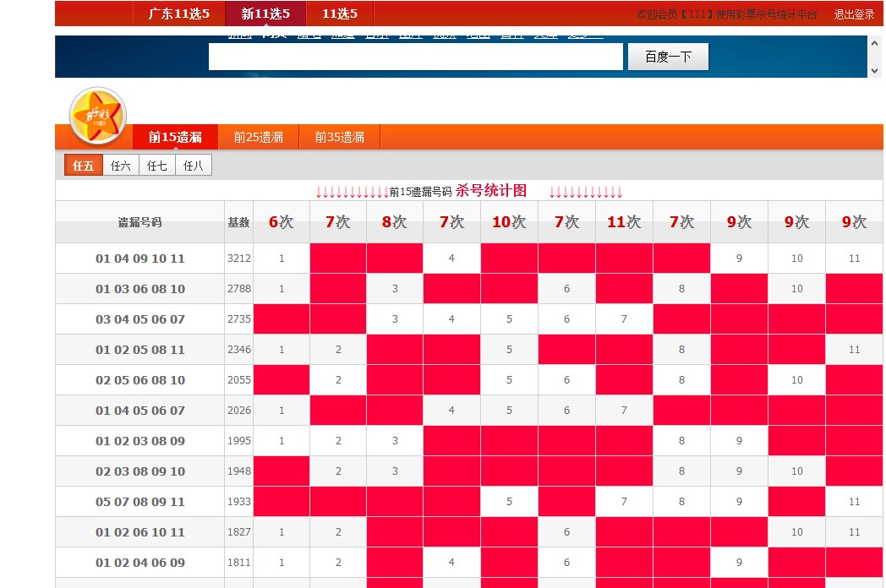Click the 杀号统计图 title text
This screenshot has width=886, height=588.
[491, 191]
